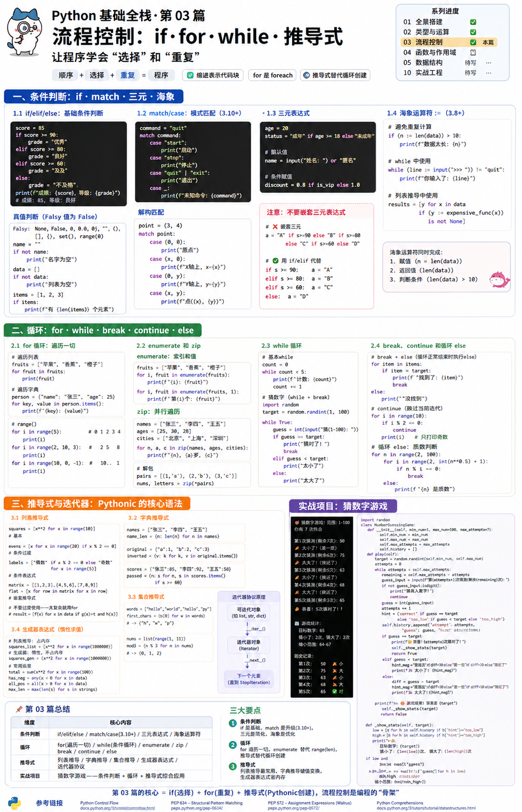Click the hourglass icon beside 04 函数与作用域
The width and height of the screenshot is (522, 812).
(473, 52)
